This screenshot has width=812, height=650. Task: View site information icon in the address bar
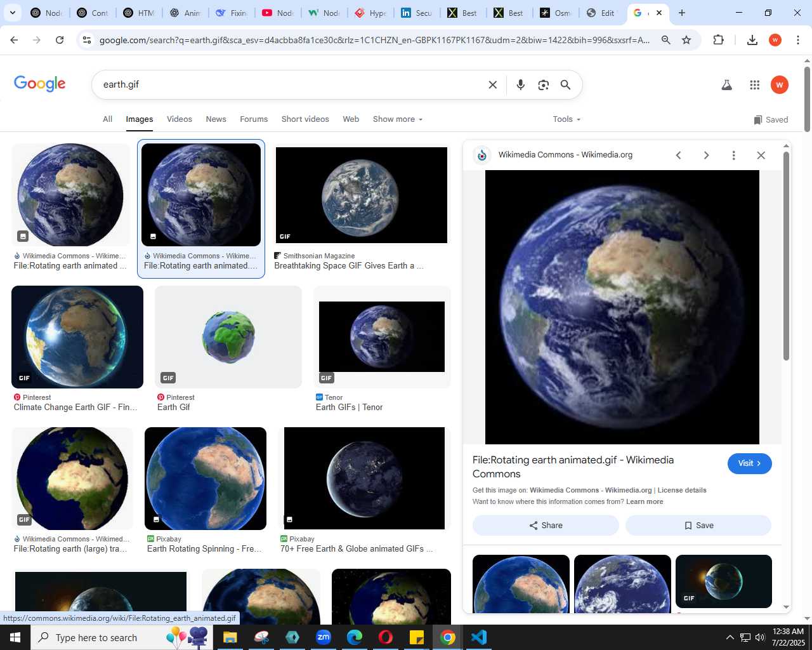87,40
